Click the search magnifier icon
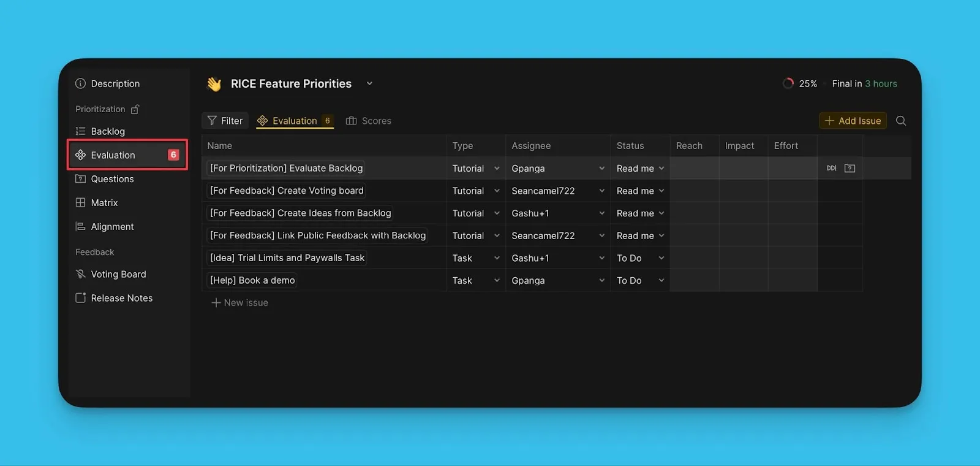 click(900, 121)
